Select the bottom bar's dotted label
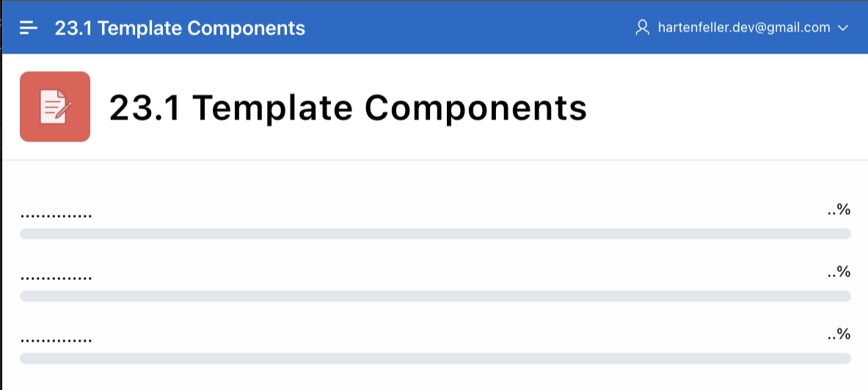Image resolution: width=868 pixels, height=390 pixels. pos(56,341)
